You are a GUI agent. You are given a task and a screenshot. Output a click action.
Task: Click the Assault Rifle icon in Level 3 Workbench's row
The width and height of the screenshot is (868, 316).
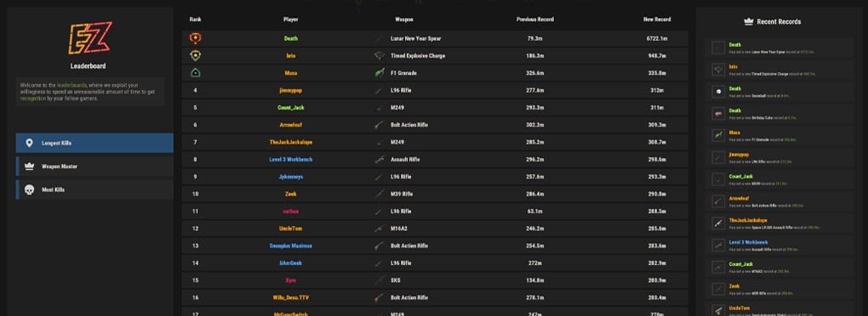(379, 160)
